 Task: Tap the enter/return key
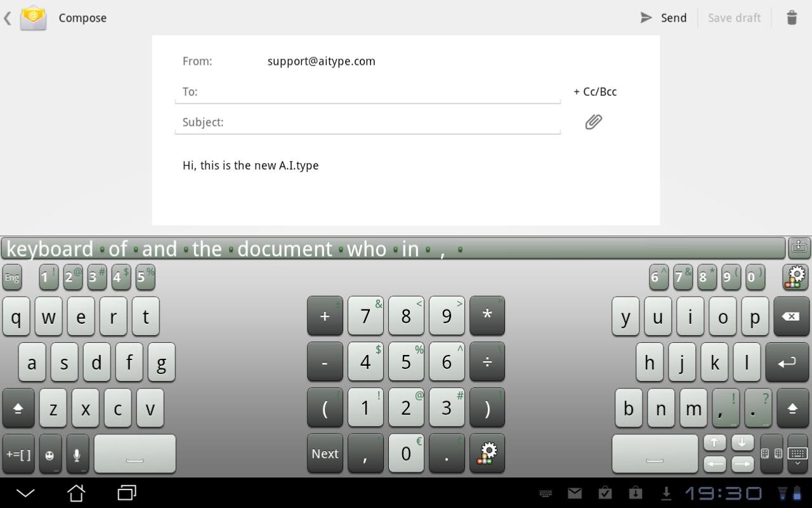[x=787, y=362]
